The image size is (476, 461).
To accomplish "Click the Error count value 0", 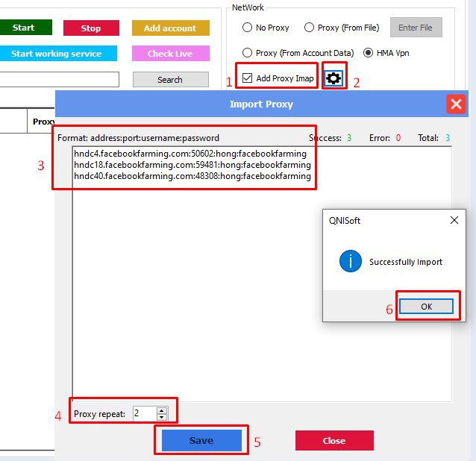I will click(x=398, y=138).
